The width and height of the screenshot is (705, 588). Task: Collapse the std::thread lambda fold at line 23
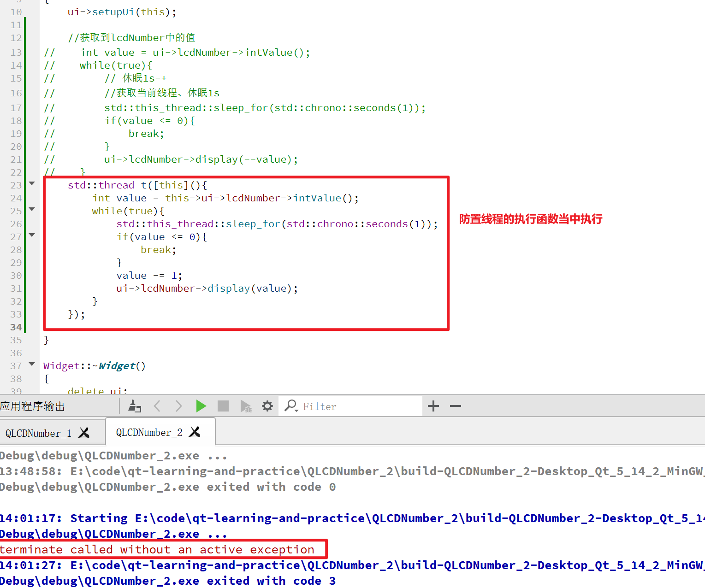32,183
